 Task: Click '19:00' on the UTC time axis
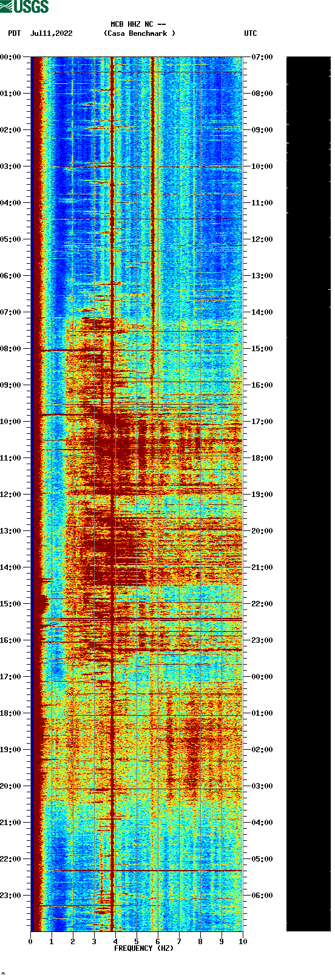tap(262, 495)
